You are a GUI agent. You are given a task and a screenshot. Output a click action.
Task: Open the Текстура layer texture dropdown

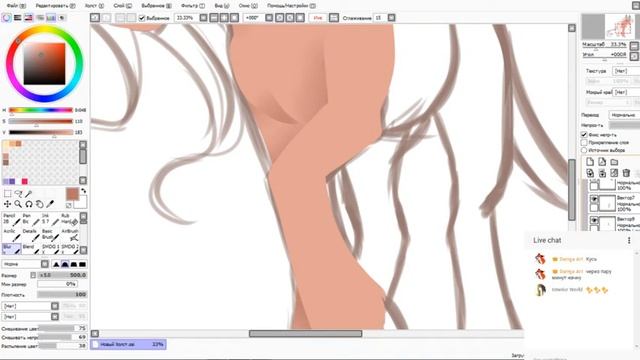click(626, 71)
